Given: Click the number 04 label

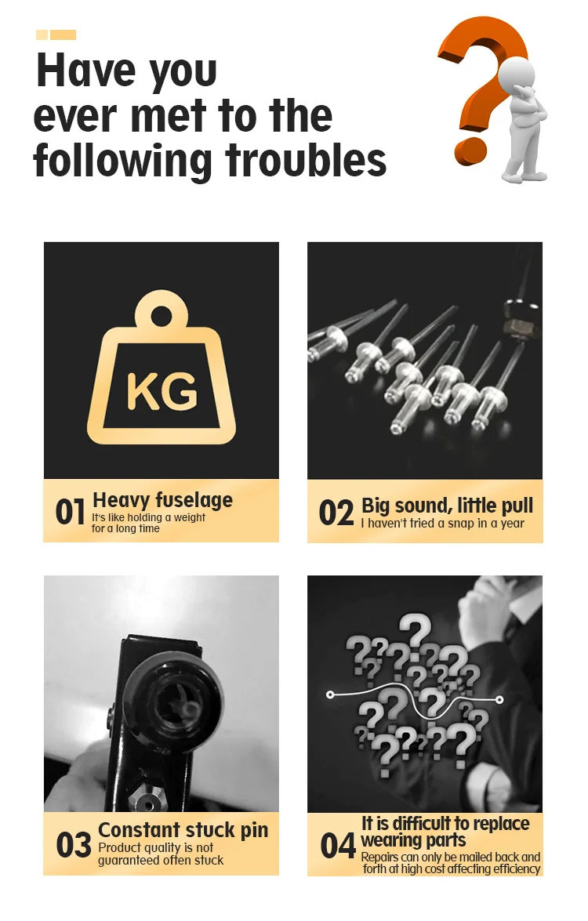Looking at the screenshot, I should [x=338, y=846].
